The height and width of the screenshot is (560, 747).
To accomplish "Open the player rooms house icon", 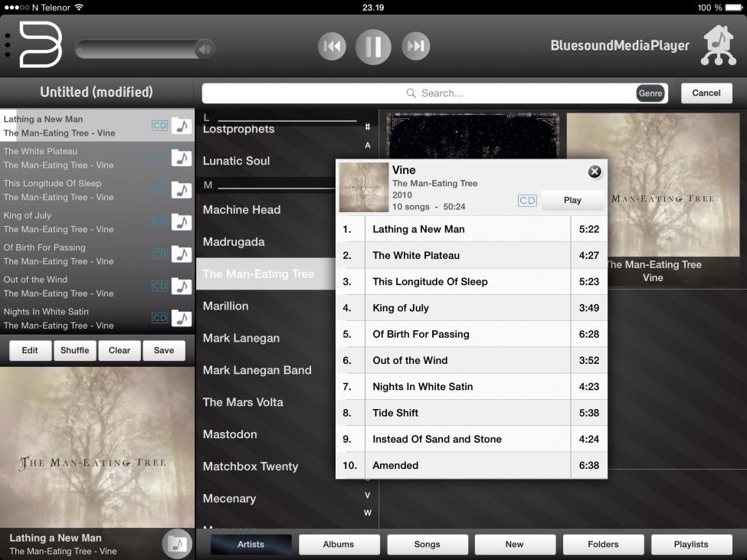I will click(719, 44).
